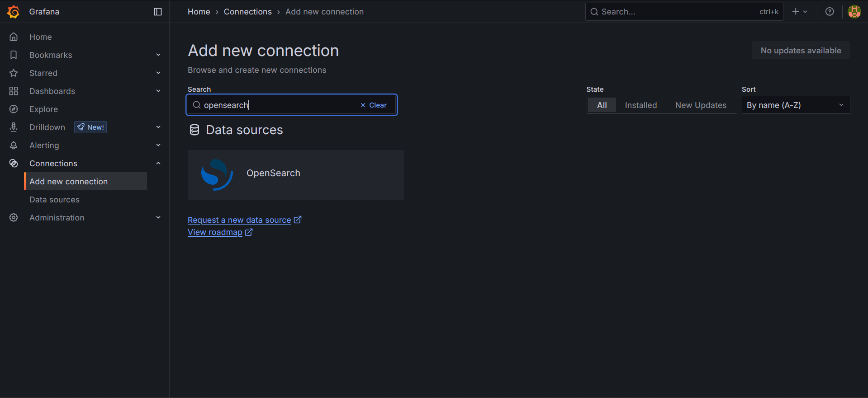Open the View roadmap link
The image size is (868, 398).
220,232
